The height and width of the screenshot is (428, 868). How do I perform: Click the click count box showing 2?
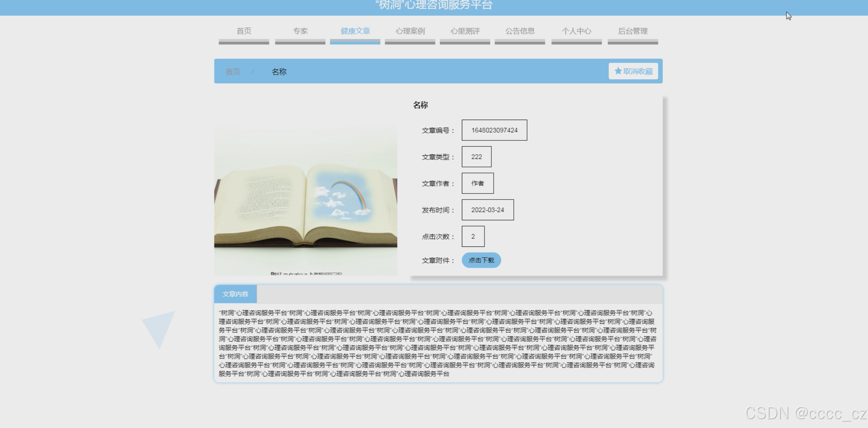tap(473, 236)
